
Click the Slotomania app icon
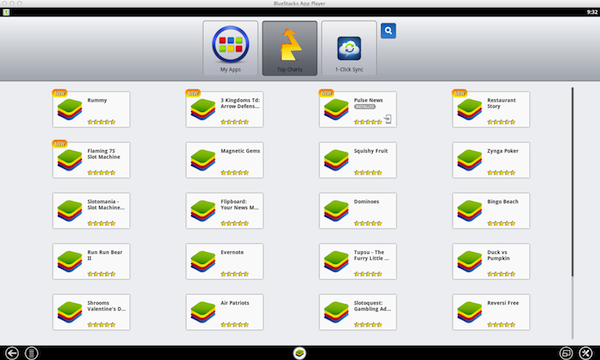[70, 211]
